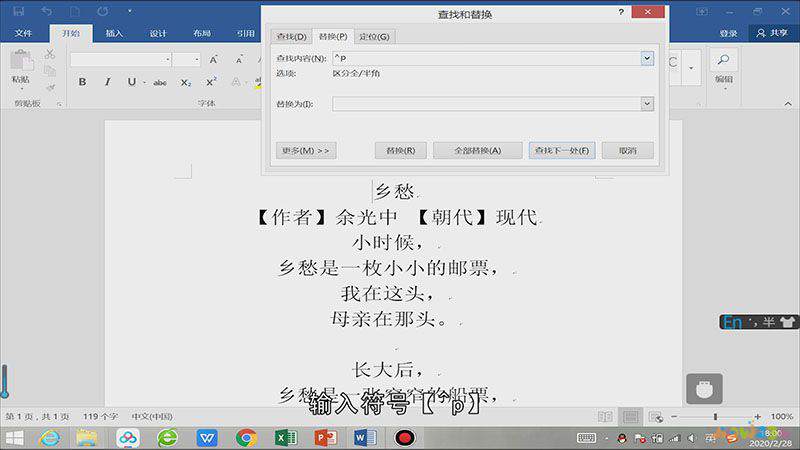Open help with the question mark
The image size is (800, 450).
click(x=621, y=12)
